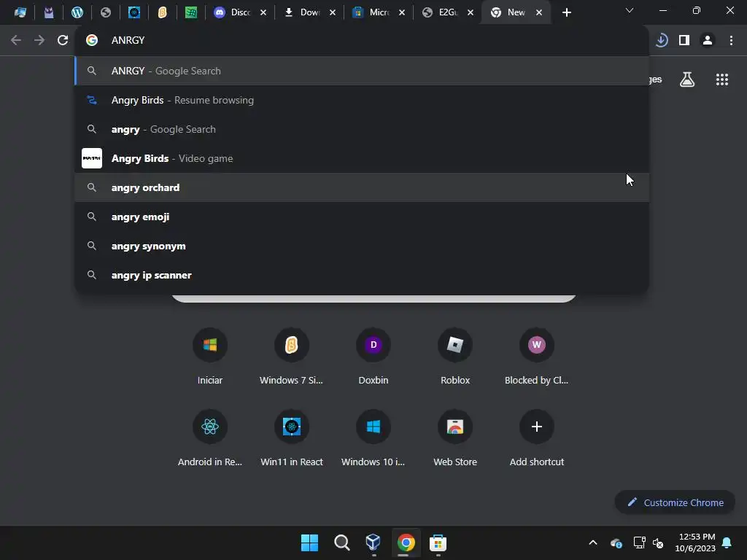This screenshot has width=747, height=560.
Task: Open the network display tray icon
Action: click(639, 542)
